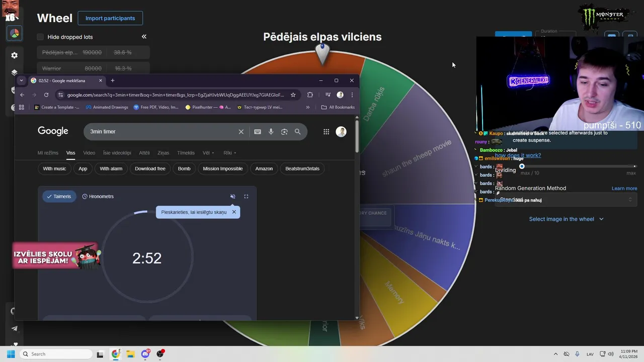Viewport: 644px width, 362px height.
Task: Open Chrome three-dot menu
Action: 352,95
